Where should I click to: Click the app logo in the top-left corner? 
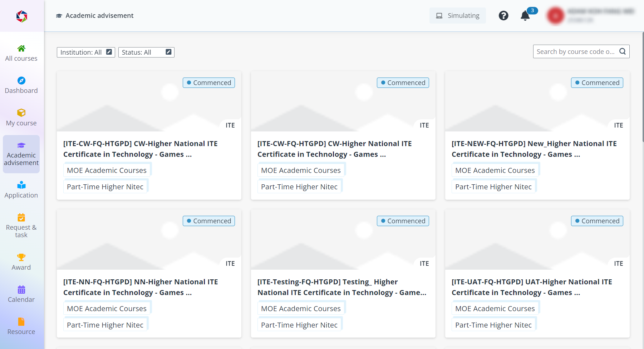pos(22,16)
